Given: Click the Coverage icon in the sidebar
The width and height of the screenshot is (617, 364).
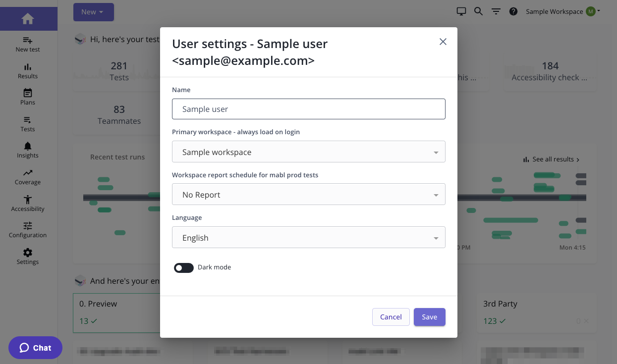Looking at the screenshot, I should [x=27, y=177].
